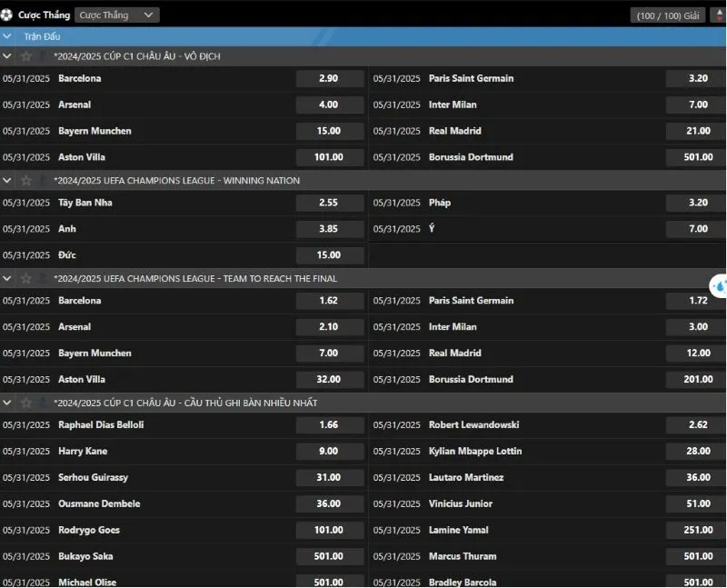Open the Cược Thắng dropdown

click(x=115, y=15)
